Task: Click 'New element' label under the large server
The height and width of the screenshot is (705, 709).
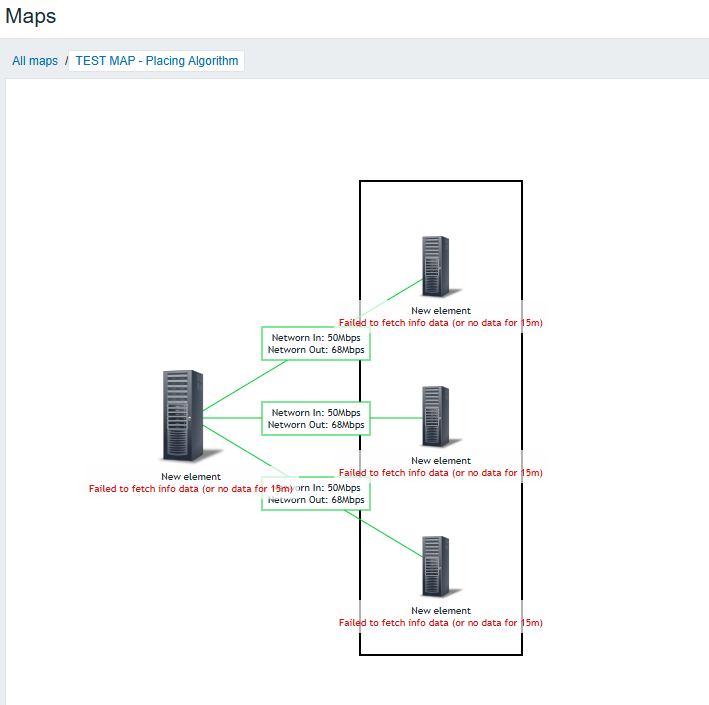Action: 191,477
